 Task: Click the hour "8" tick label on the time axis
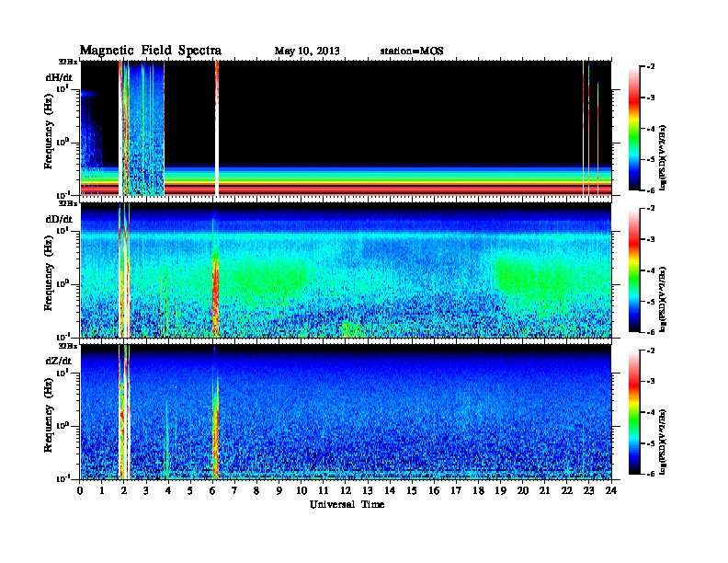(x=256, y=490)
